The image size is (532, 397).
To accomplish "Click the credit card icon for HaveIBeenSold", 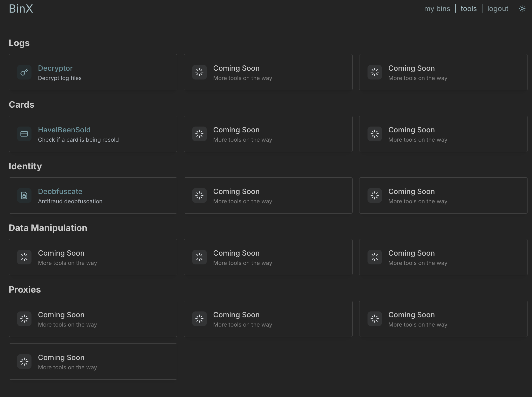I will point(24,134).
